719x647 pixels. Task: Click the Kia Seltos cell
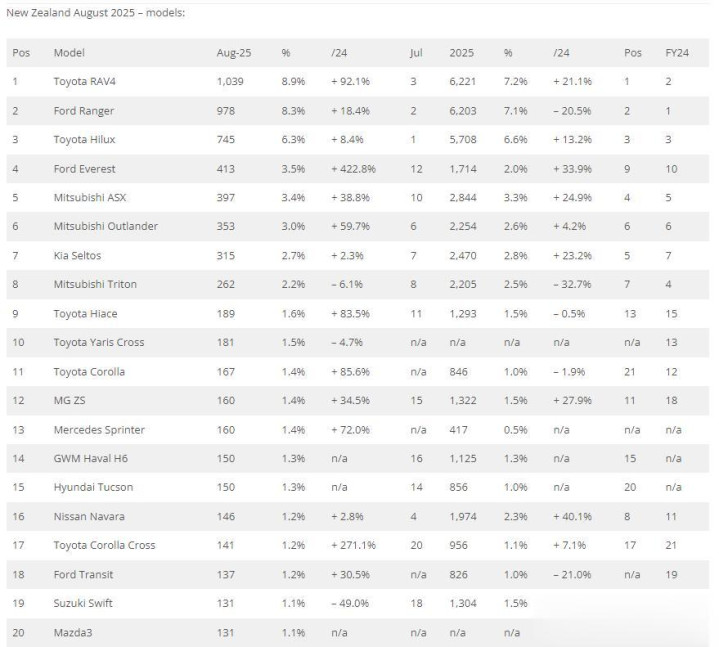[x=77, y=255]
